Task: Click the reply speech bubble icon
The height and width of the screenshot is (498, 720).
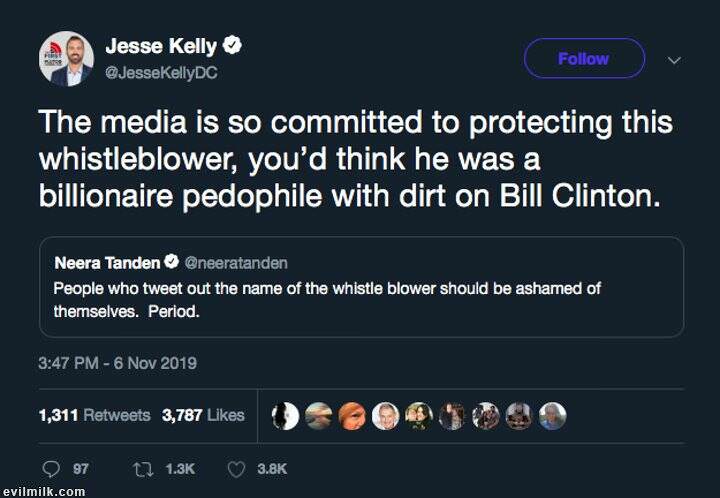Action: [x=52, y=468]
